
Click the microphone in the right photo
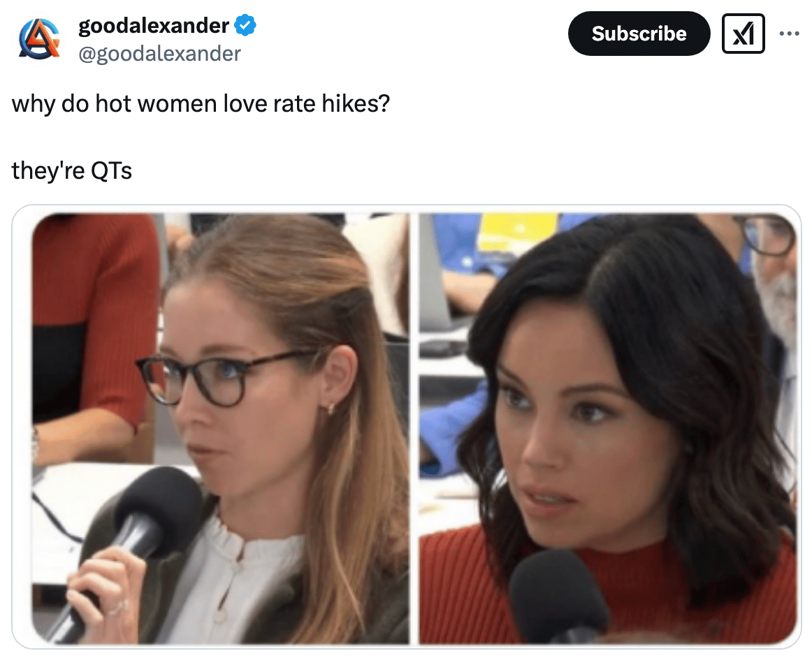click(x=558, y=595)
